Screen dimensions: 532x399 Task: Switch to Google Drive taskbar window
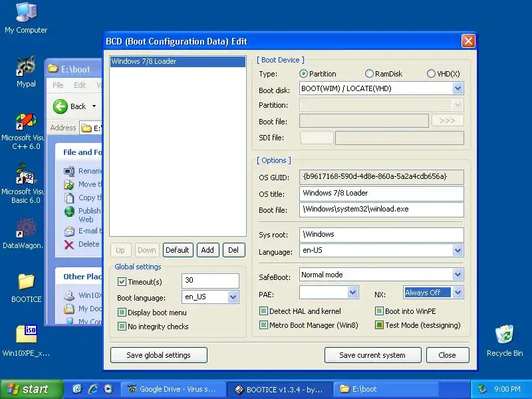pos(174,389)
